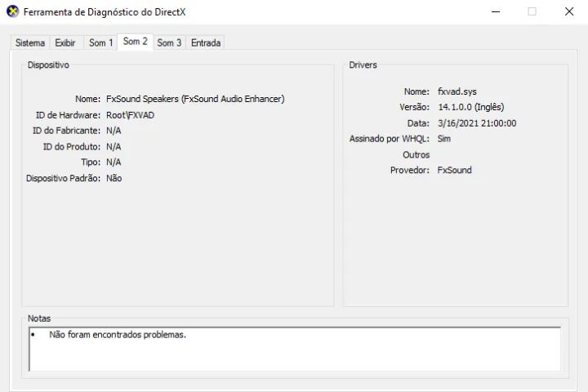Image resolution: width=588 pixels, height=392 pixels.
Task: Click the provider value 'FxSound'
Action: coord(455,171)
